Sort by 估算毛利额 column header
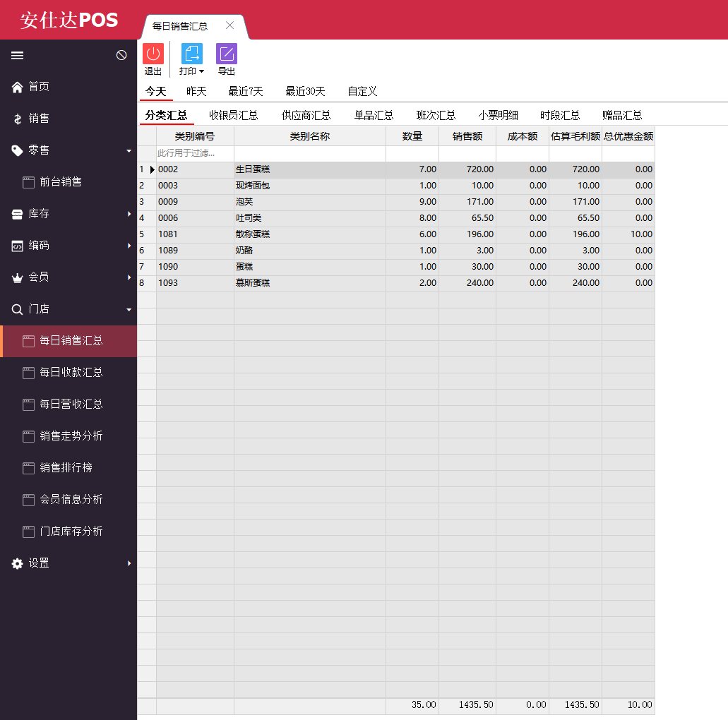Viewport: 728px width, 720px height. click(x=575, y=136)
